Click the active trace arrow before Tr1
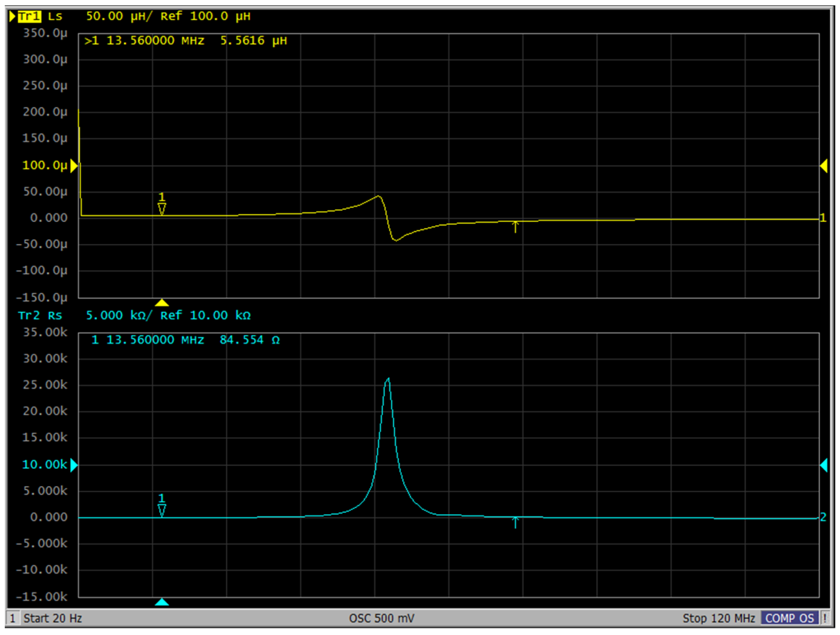The width and height of the screenshot is (840, 635). point(12,16)
